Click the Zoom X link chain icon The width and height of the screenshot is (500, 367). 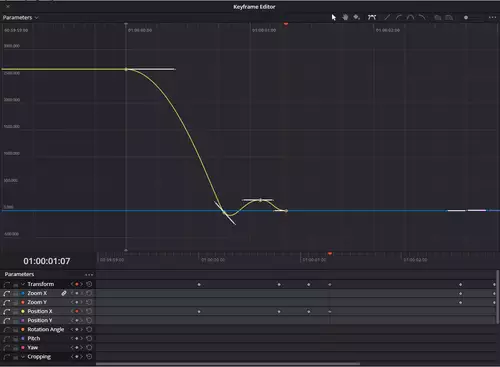[64, 293]
